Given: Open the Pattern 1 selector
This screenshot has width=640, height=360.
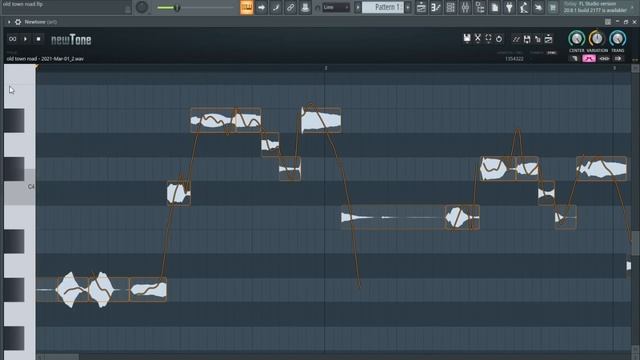Looking at the screenshot, I should pyautogui.click(x=383, y=7).
